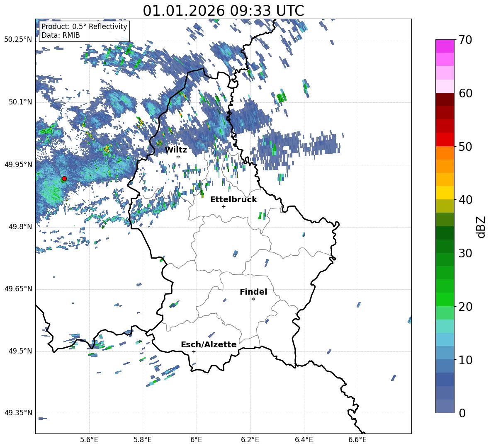Click the colorbar tick label 20
The image size is (491, 448).
(x=465, y=307)
